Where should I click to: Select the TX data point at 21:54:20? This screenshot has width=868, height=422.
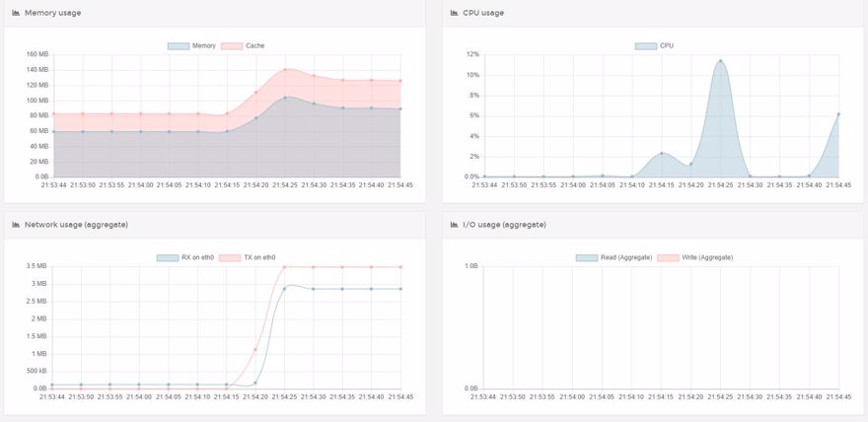pyautogui.click(x=255, y=349)
